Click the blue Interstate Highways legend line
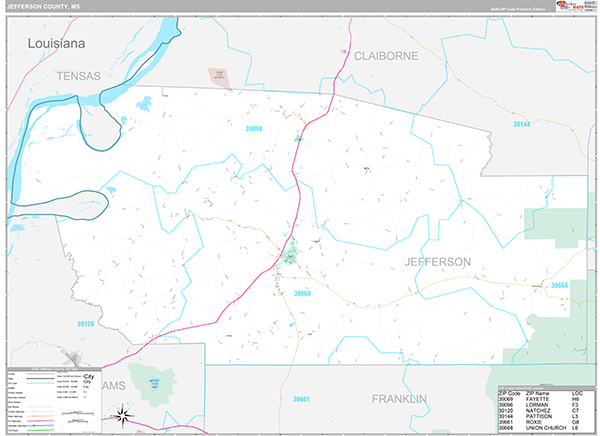 tap(41, 426)
